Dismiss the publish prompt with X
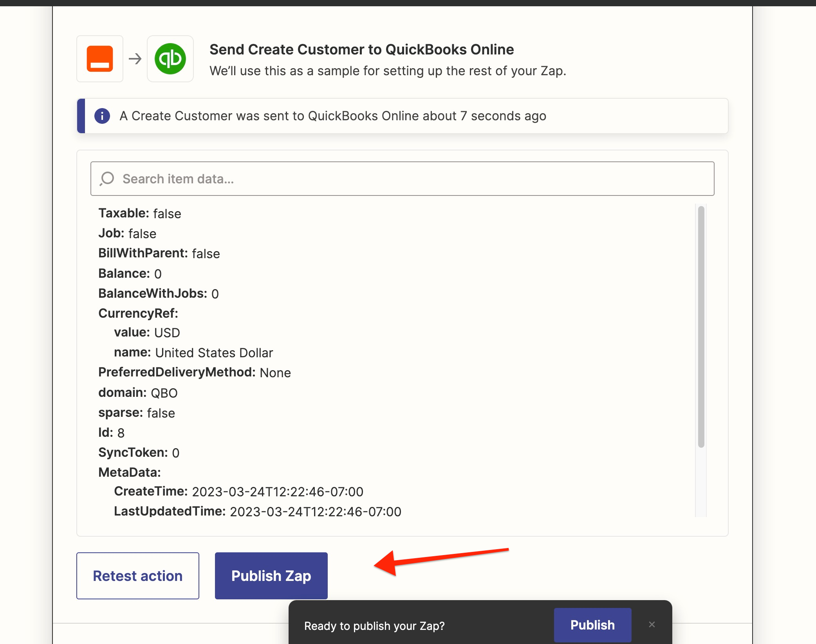816x644 pixels. pyautogui.click(x=652, y=624)
